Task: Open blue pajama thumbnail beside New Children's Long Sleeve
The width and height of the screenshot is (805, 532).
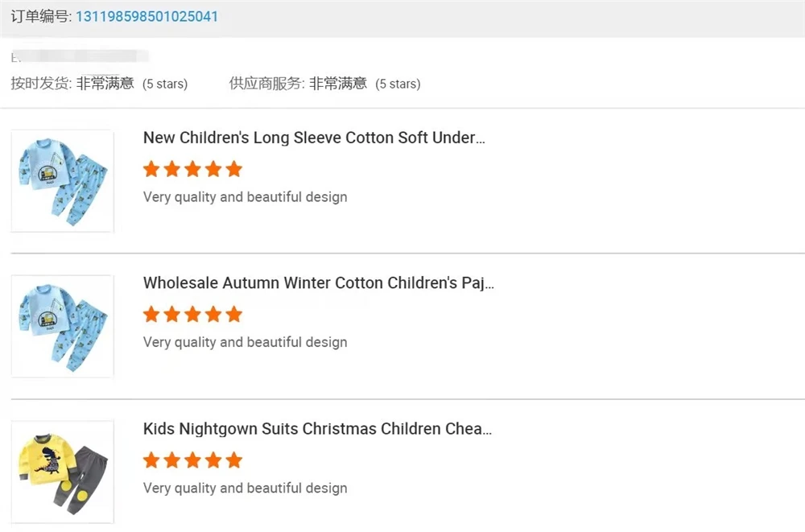Action: [x=62, y=181]
